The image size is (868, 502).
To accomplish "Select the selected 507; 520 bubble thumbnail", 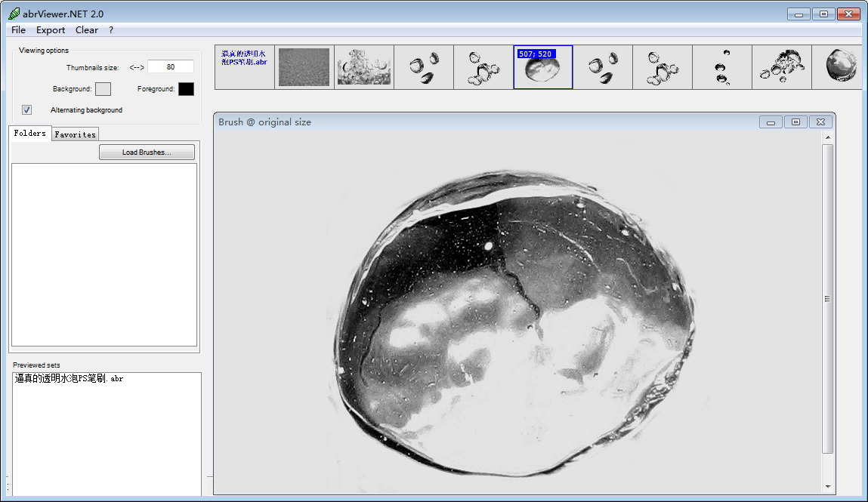I will click(x=543, y=67).
